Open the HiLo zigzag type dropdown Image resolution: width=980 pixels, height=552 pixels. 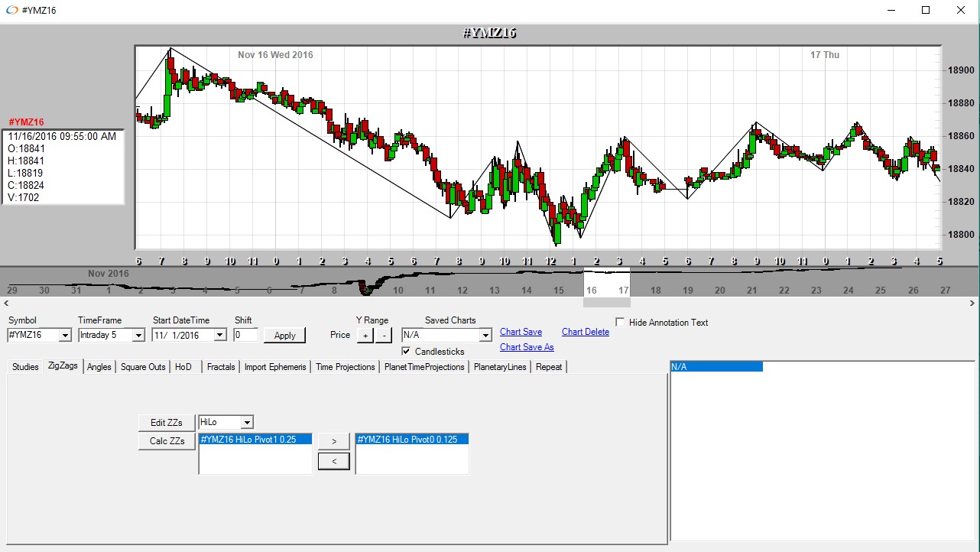pyautogui.click(x=246, y=423)
